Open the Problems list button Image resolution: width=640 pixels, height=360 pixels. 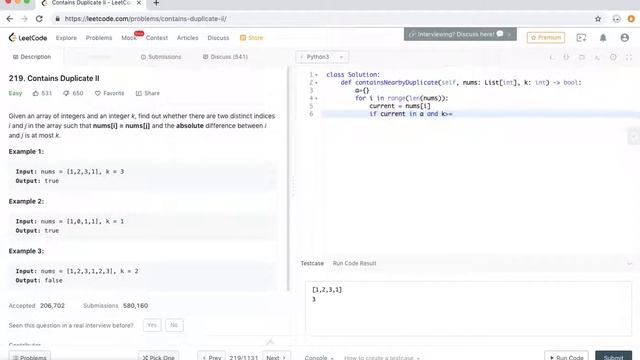[x=29, y=356]
